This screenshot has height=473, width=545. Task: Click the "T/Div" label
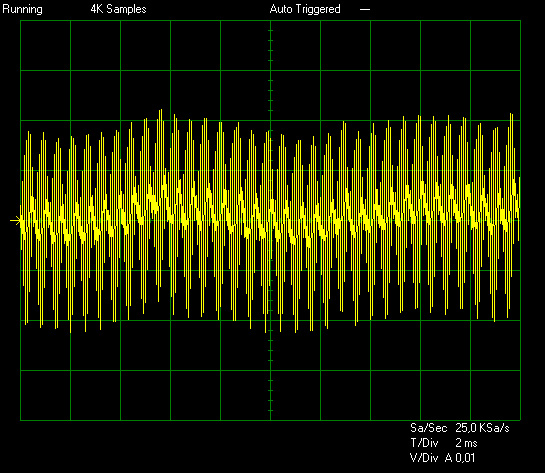(424, 443)
